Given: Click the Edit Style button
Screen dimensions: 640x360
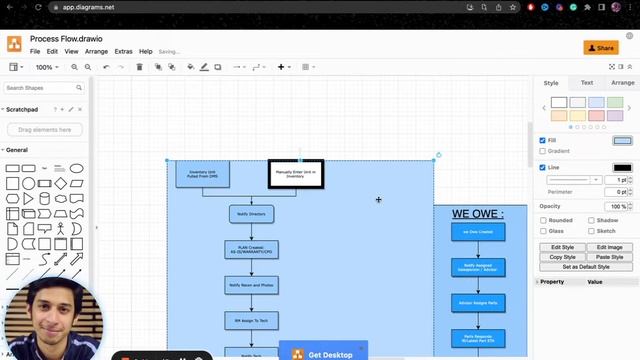Looking at the screenshot, I should click(x=562, y=247).
